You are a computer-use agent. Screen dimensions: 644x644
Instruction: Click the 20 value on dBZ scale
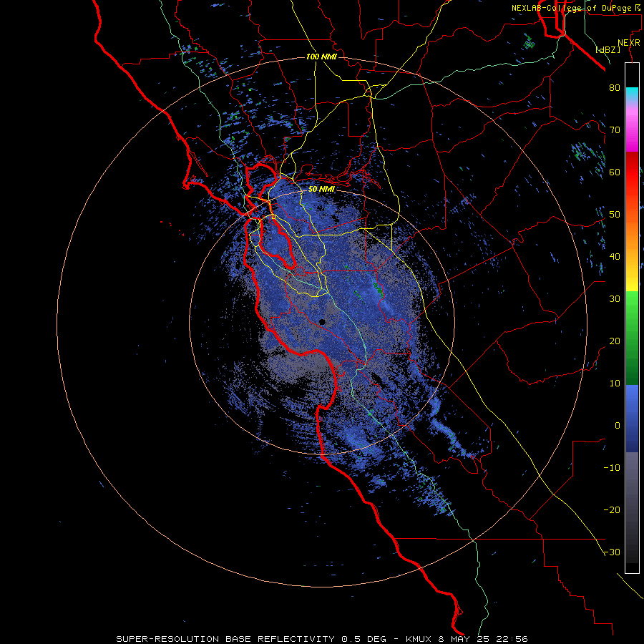615,341
